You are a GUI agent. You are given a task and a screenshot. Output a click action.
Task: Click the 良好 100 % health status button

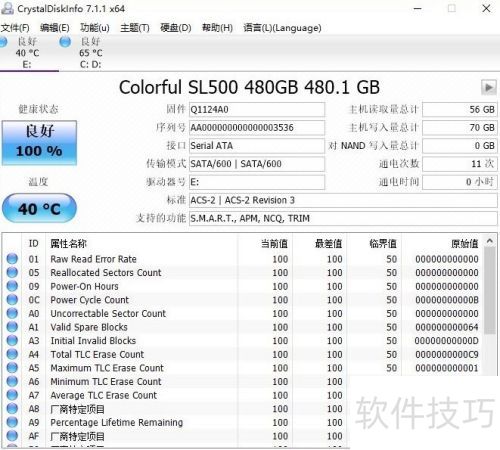tap(39, 143)
